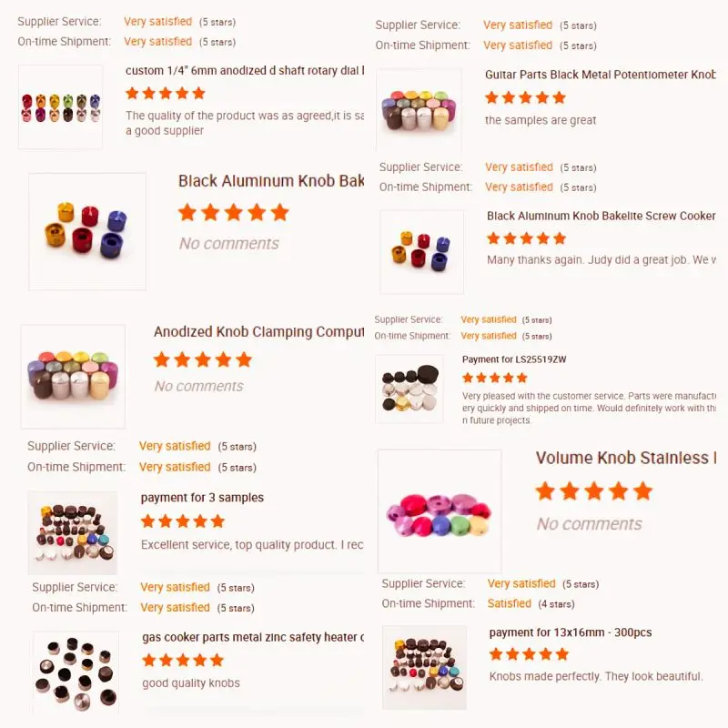
Task: Open the Volume Knob Stainless product image
Action: coord(440,511)
